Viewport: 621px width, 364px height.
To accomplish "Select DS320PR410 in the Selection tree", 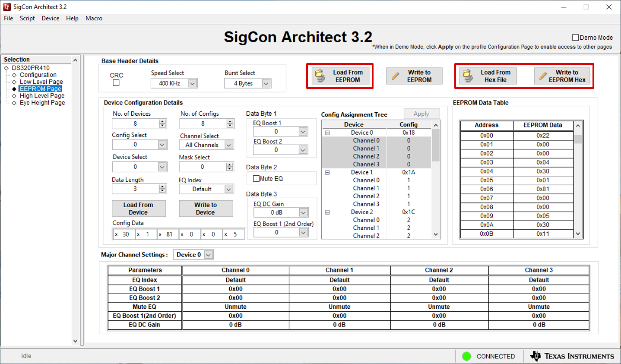I will click(31, 68).
